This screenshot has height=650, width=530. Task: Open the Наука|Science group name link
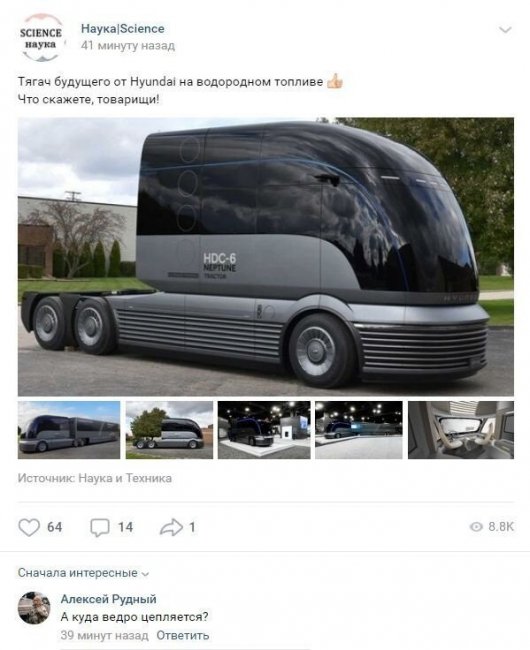(x=123, y=29)
